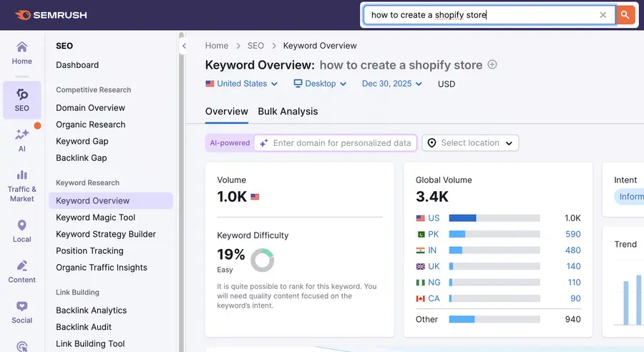Open the Local sidebar section

21,231
